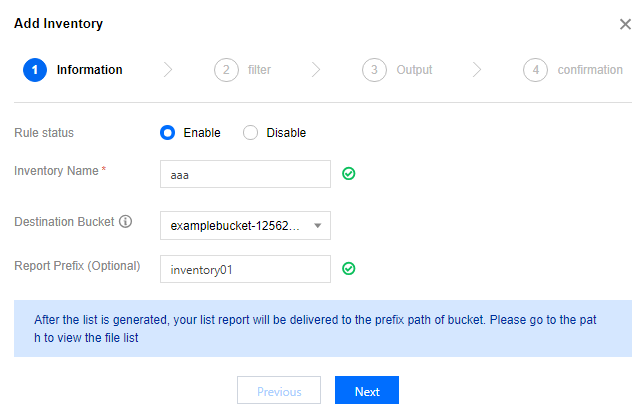Click the Disable label text
The height and width of the screenshot is (412, 643).
pos(286,133)
